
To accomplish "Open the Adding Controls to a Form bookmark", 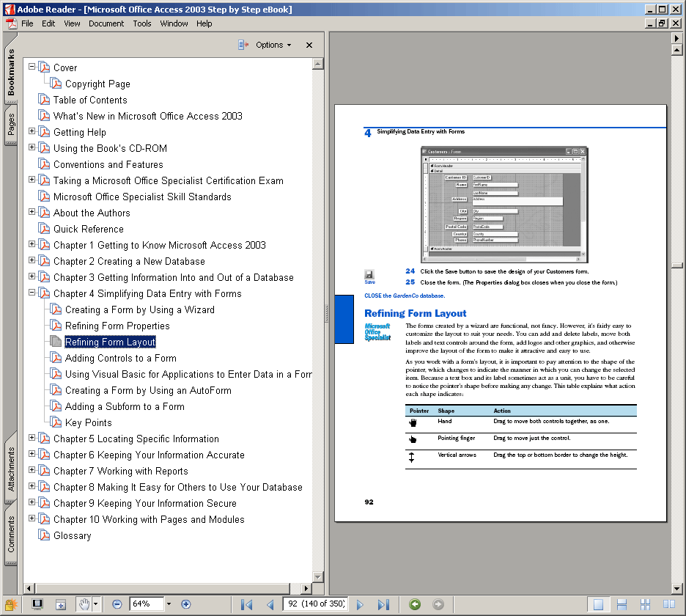I will point(121,358).
